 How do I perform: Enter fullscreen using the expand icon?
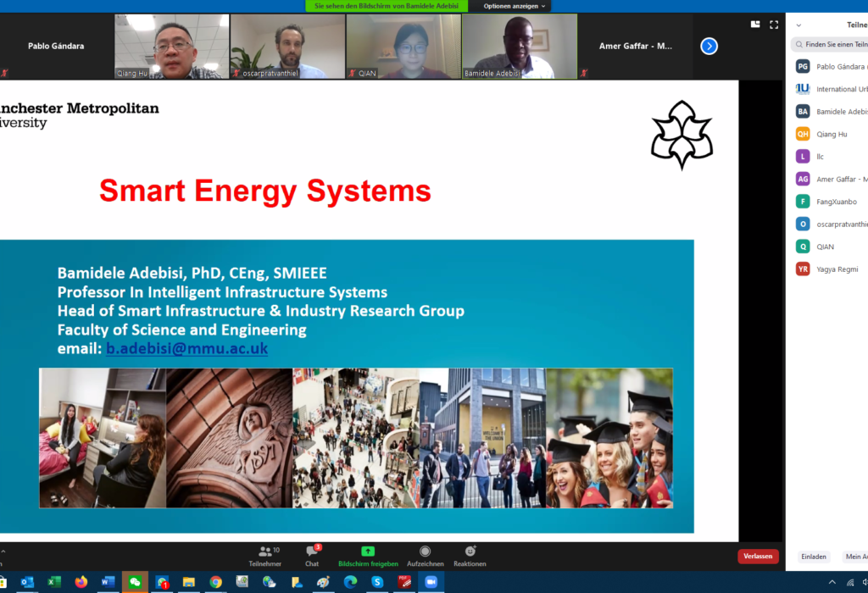pyautogui.click(x=773, y=25)
